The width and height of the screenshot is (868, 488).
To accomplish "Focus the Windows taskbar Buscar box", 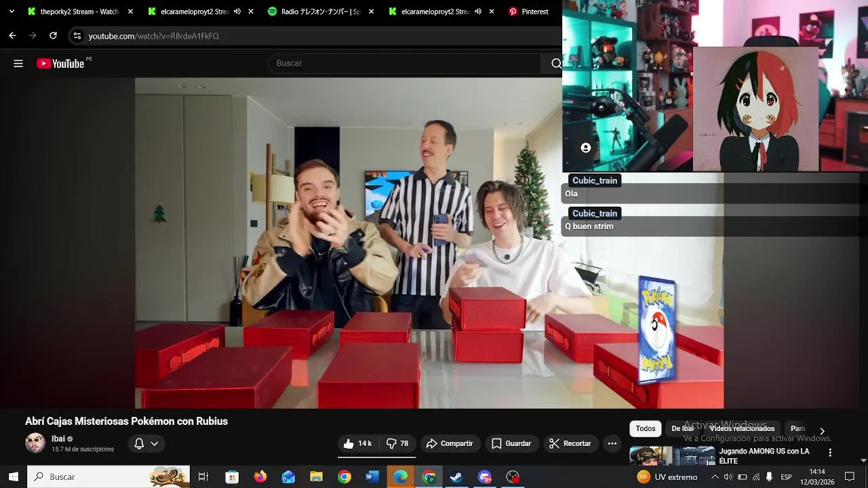I will tap(108, 476).
